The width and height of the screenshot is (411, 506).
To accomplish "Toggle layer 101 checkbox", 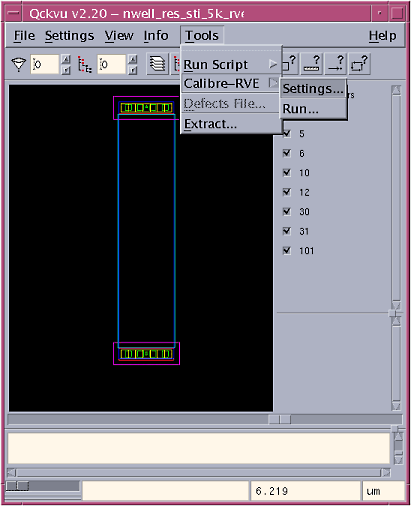I will [x=287, y=250].
